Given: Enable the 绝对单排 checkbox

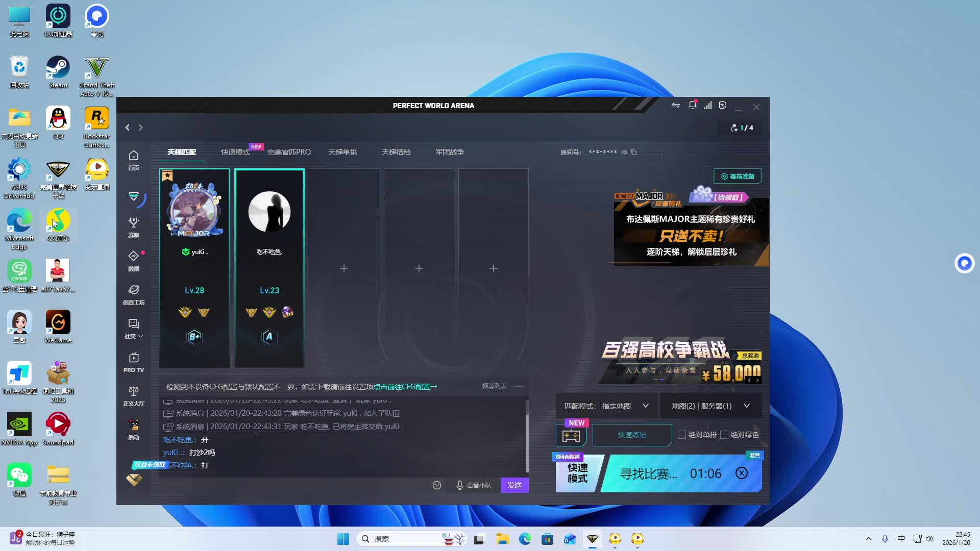Looking at the screenshot, I should pyautogui.click(x=682, y=435).
